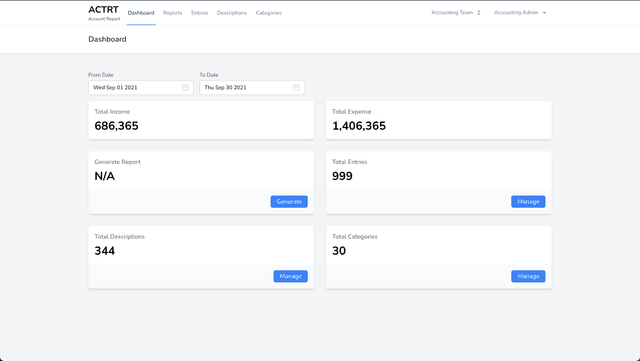
Task: Open the Descriptions tab
Action: 231,13
